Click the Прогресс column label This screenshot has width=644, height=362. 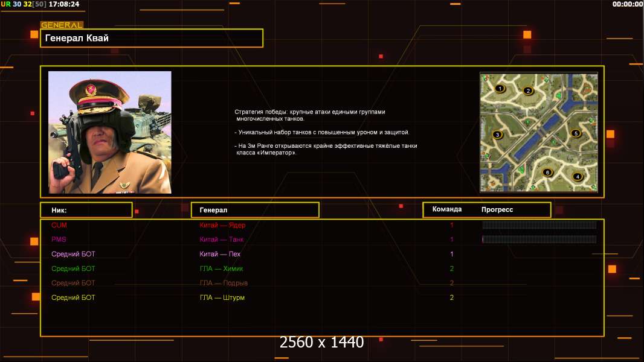[497, 209]
